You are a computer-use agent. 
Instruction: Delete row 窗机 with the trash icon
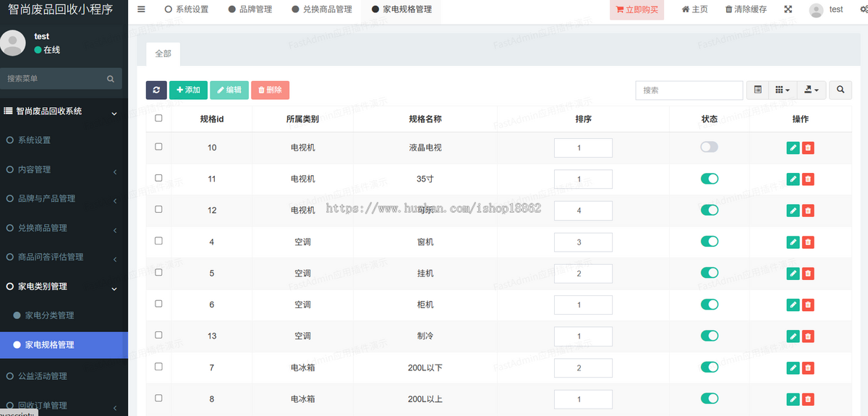coord(808,242)
